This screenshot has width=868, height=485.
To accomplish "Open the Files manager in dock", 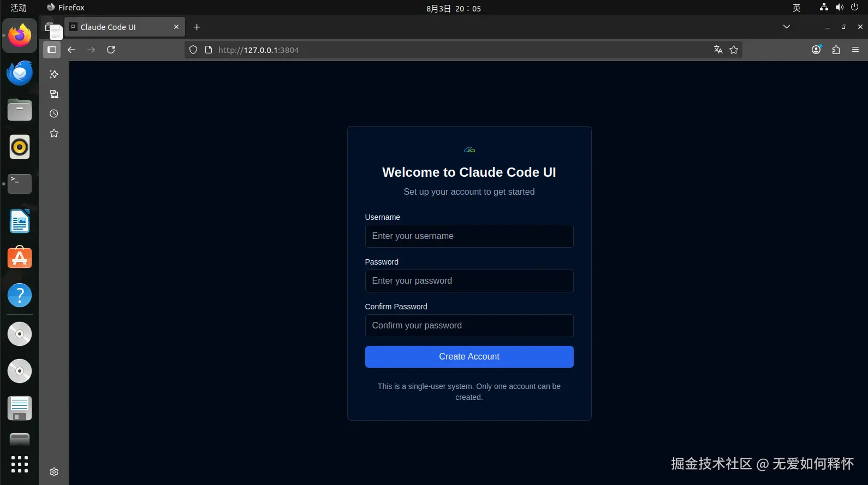I will point(20,110).
